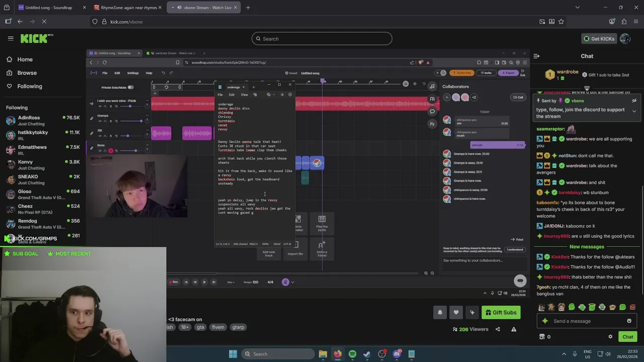Expand the pinned message chevron

[x=634, y=111]
